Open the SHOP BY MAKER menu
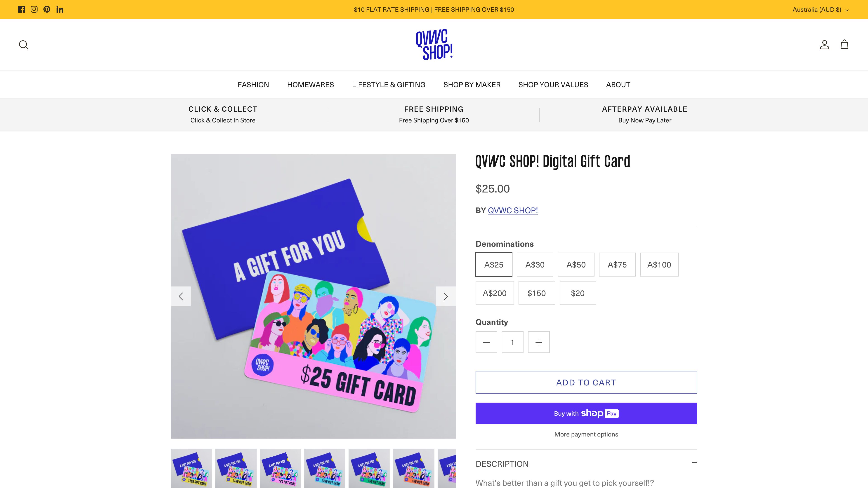This screenshot has width=868, height=488. 472,84
